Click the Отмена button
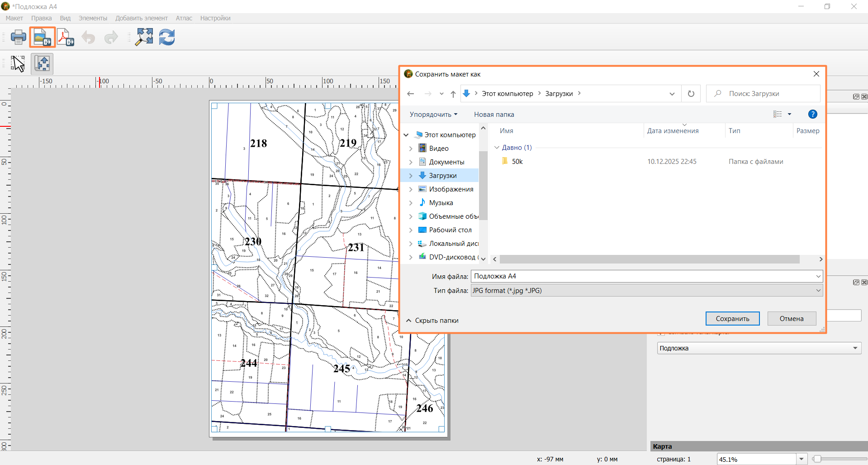Image resolution: width=868 pixels, height=465 pixels. tap(792, 319)
